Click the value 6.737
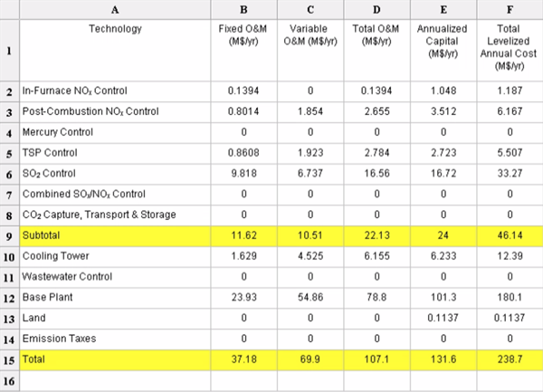The width and height of the screenshot is (543, 392). coord(310,174)
